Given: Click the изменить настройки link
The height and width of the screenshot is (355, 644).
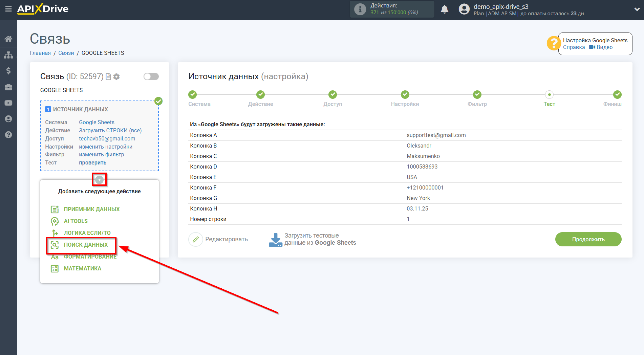Looking at the screenshot, I should pyautogui.click(x=106, y=147).
